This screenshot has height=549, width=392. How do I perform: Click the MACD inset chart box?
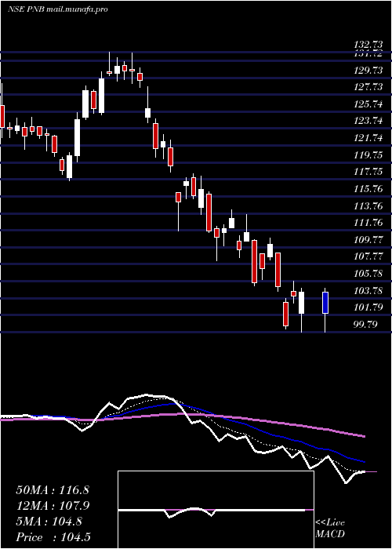pos(216,510)
